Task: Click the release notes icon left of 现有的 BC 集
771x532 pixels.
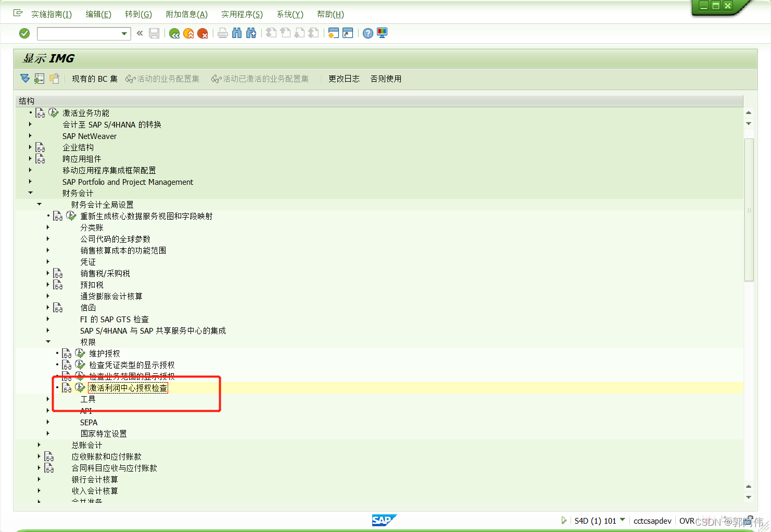Action: click(54, 79)
